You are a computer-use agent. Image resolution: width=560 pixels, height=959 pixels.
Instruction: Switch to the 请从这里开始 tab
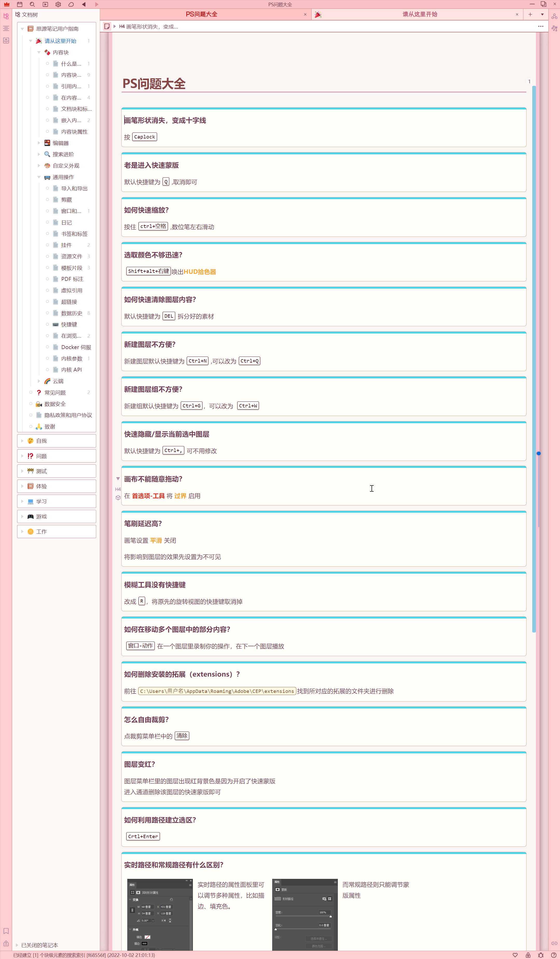[x=419, y=15]
